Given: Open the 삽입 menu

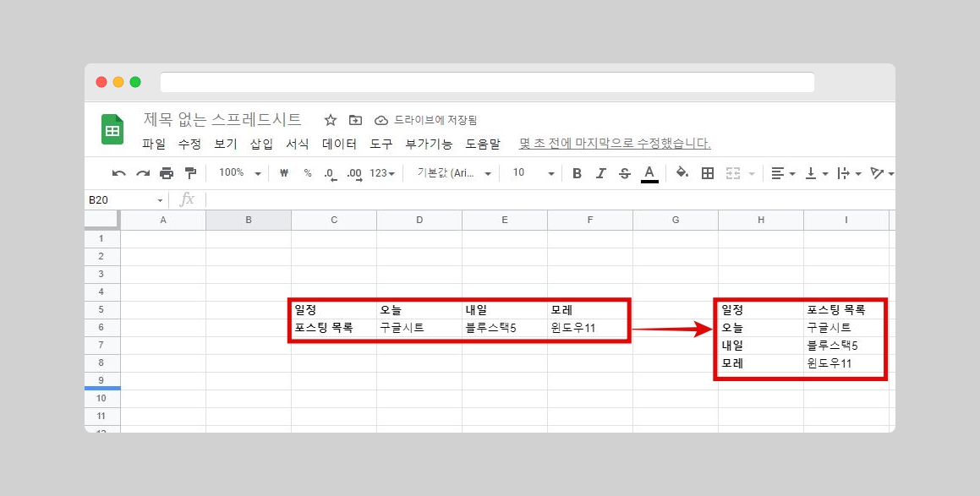Looking at the screenshot, I should (262, 144).
